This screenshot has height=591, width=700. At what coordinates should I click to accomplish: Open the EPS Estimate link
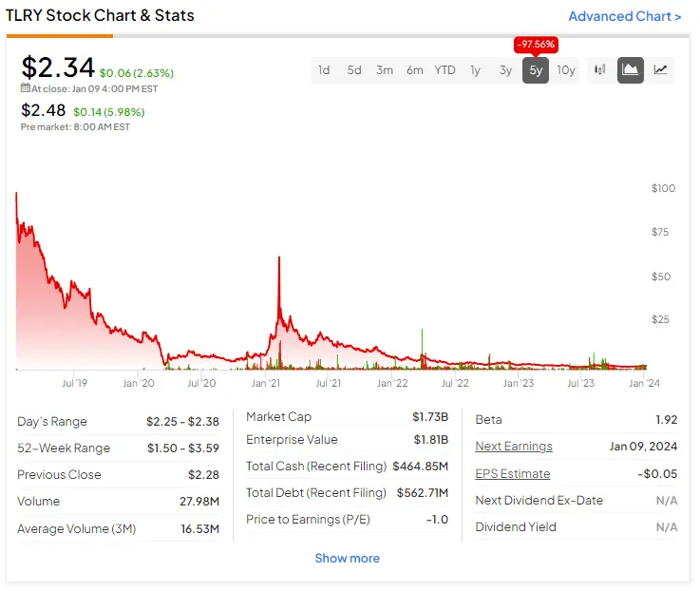513,473
